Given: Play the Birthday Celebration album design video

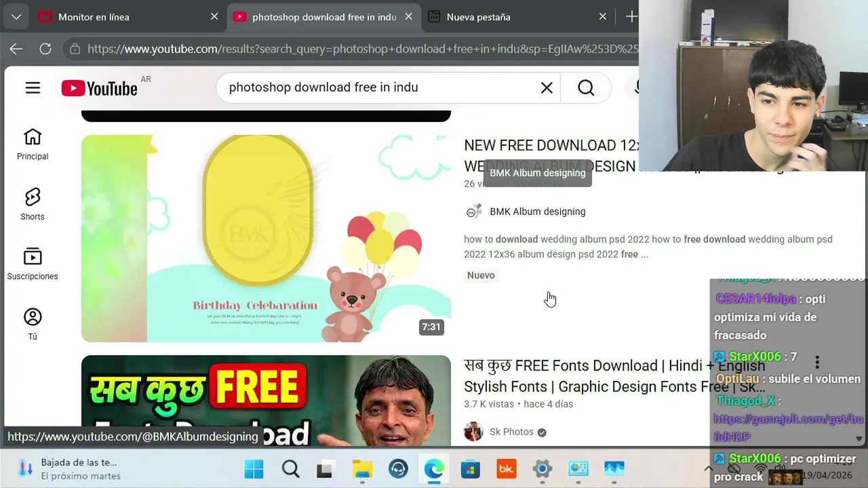Looking at the screenshot, I should pos(266,239).
